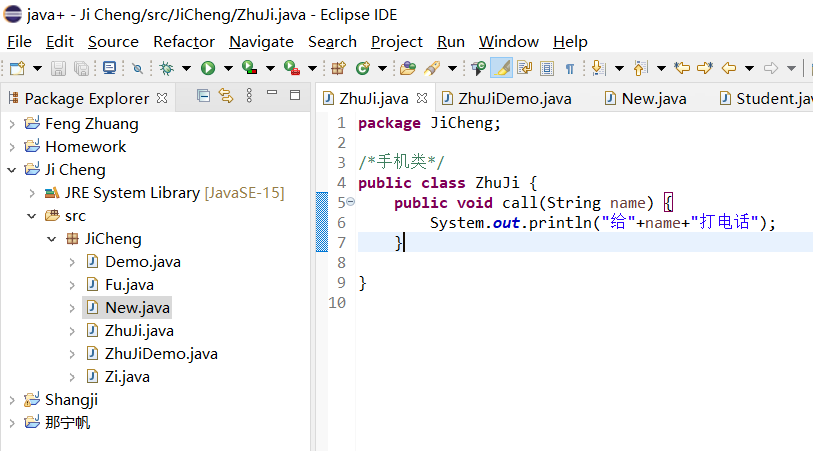Open Next Annotation dropdown arrow
813x451 pixels.
coord(619,68)
